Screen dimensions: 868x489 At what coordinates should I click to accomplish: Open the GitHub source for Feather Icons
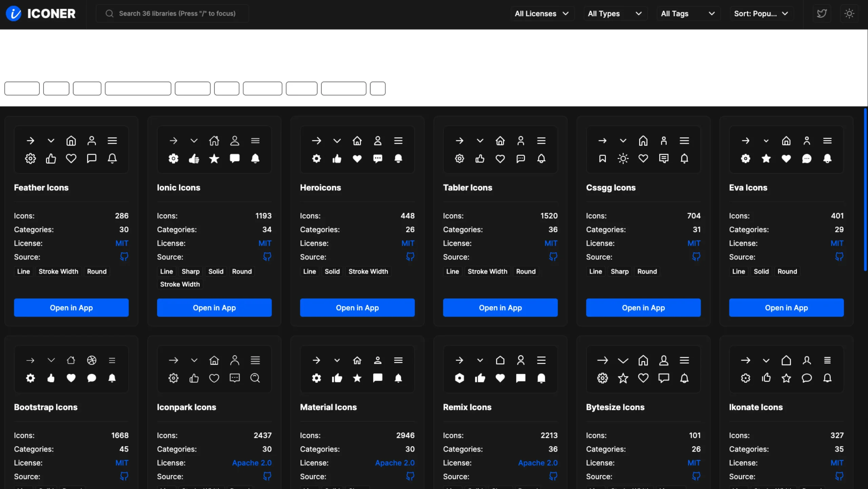click(123, 257)
